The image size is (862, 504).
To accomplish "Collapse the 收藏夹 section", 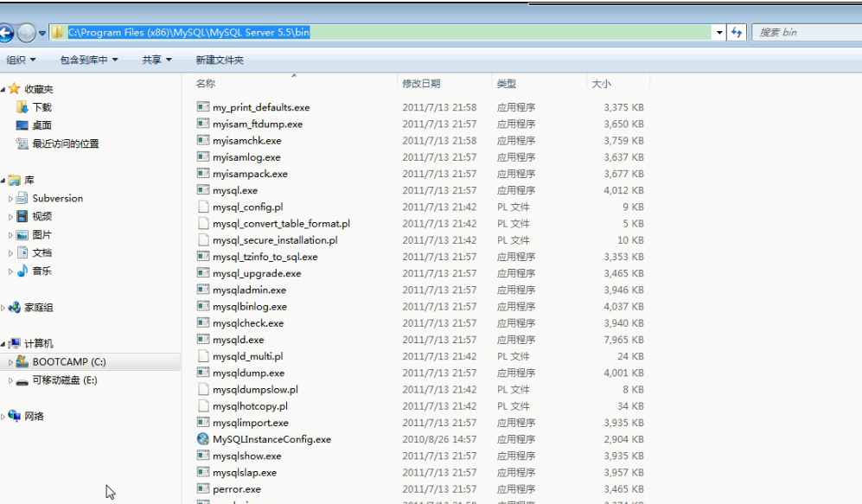I will pyautogui.click(x=3, y=89).
